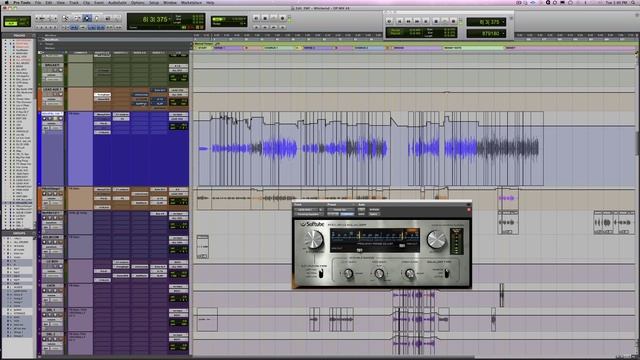The width and height of the screenshot is (640, 360).
Task: Click the High Gain knob
Action: (x=410, y=273)
